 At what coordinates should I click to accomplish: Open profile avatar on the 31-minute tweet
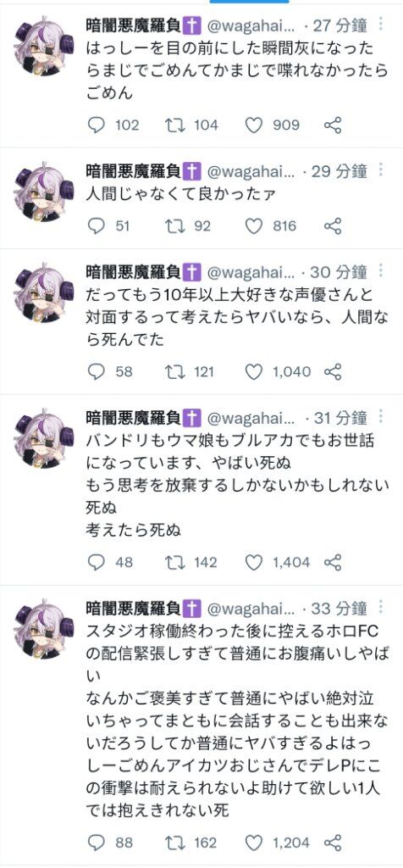coord(44,438)
